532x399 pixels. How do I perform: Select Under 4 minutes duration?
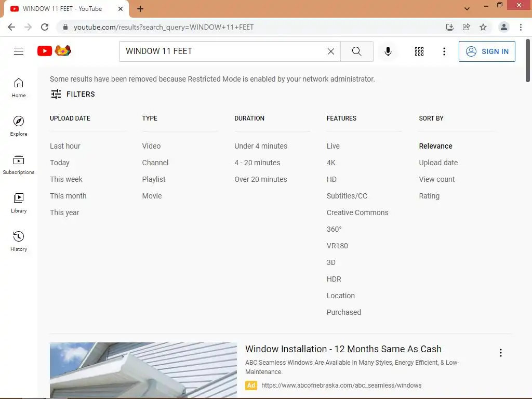(x=261, y=146)
